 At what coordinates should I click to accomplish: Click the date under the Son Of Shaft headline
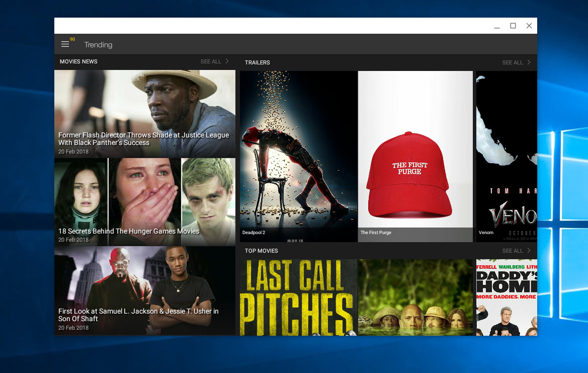tap(73, 328)
